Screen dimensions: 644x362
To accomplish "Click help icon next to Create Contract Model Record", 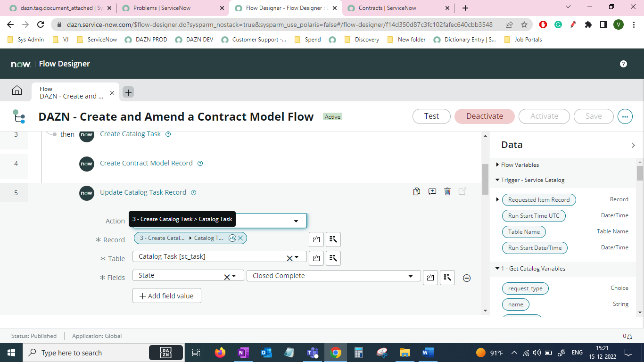I will pos(200,163).
